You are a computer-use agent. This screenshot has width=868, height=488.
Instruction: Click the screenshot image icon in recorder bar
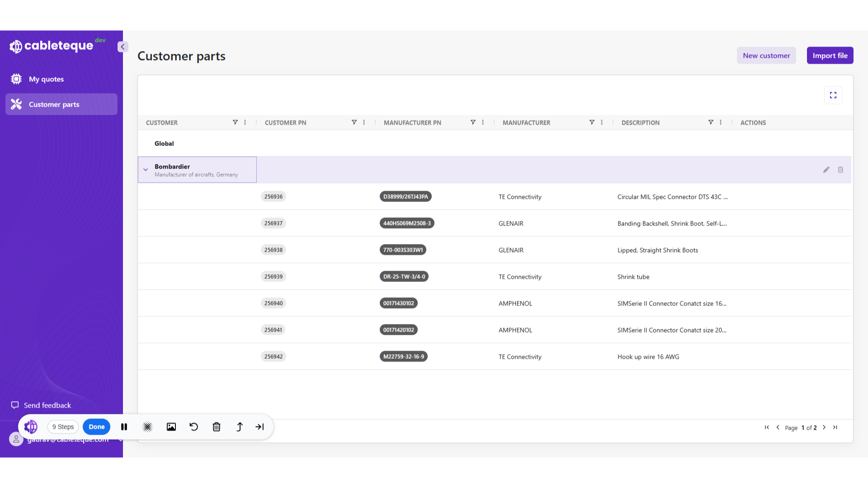pyautogui.click(x=171, y=427)
